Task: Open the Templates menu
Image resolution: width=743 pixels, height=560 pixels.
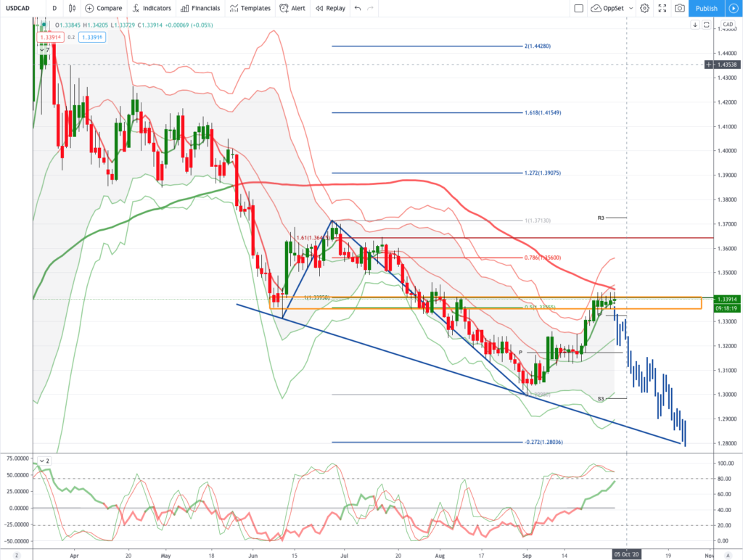Action: pyautogui.click(x=250, y=9)
